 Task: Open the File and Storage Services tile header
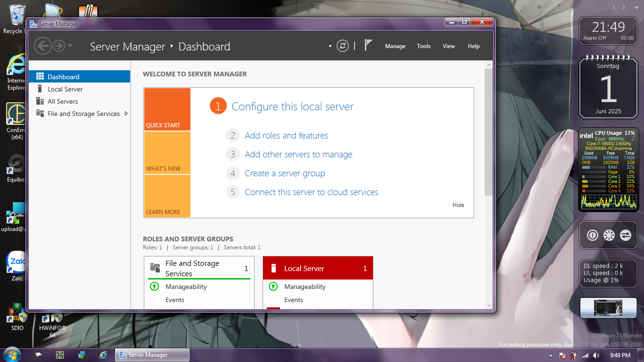pyautogui.click(x=199, y=268)
